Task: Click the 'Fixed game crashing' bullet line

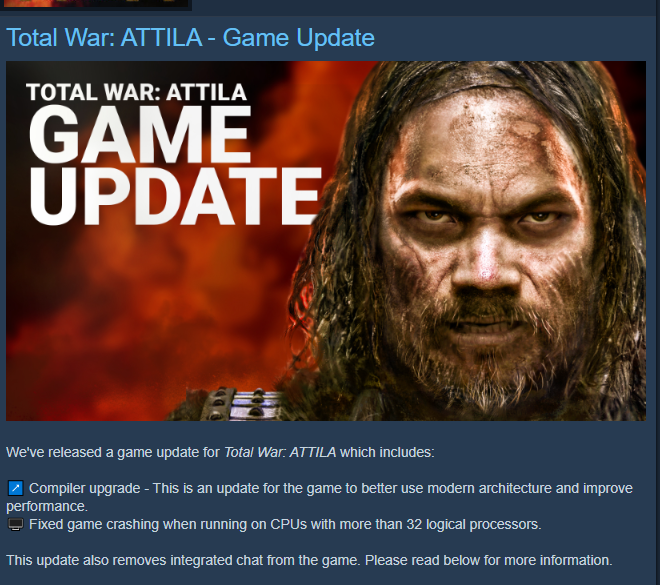Action: coord(285,524)
